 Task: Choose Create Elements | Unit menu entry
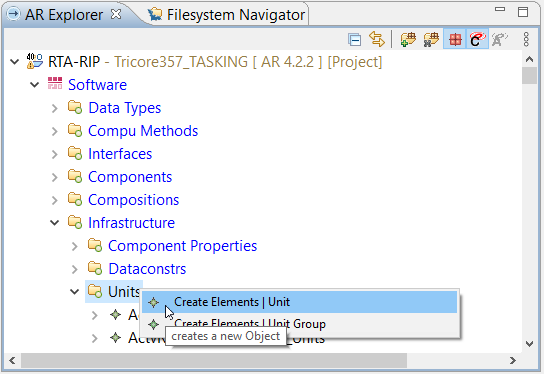click(x=299, y=302)
